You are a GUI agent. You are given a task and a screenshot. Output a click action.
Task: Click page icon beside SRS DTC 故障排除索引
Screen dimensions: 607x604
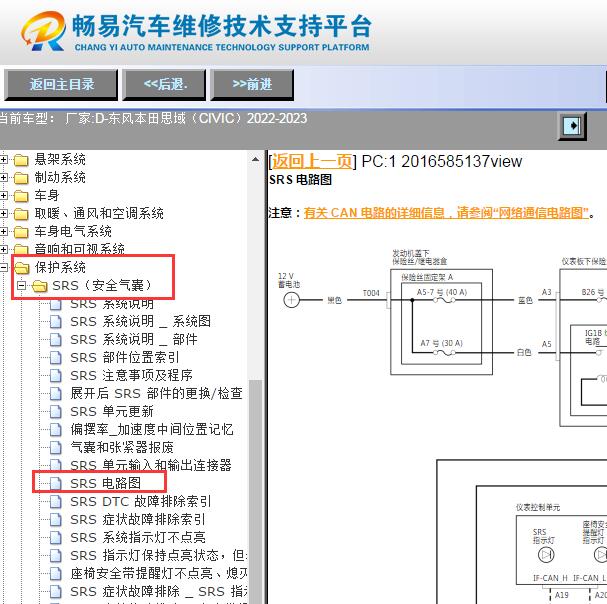(56, 502)
